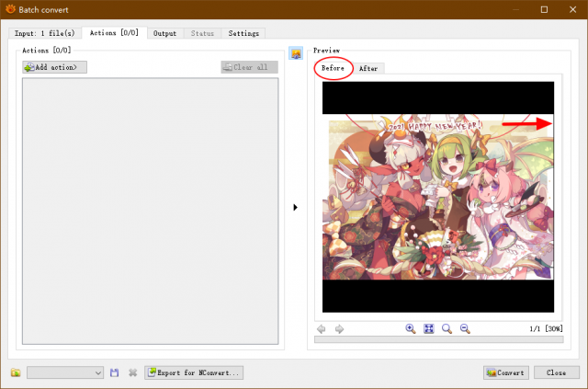Click the save script floppy icon
The image size is (588, 389).
(x=114, y=372)
